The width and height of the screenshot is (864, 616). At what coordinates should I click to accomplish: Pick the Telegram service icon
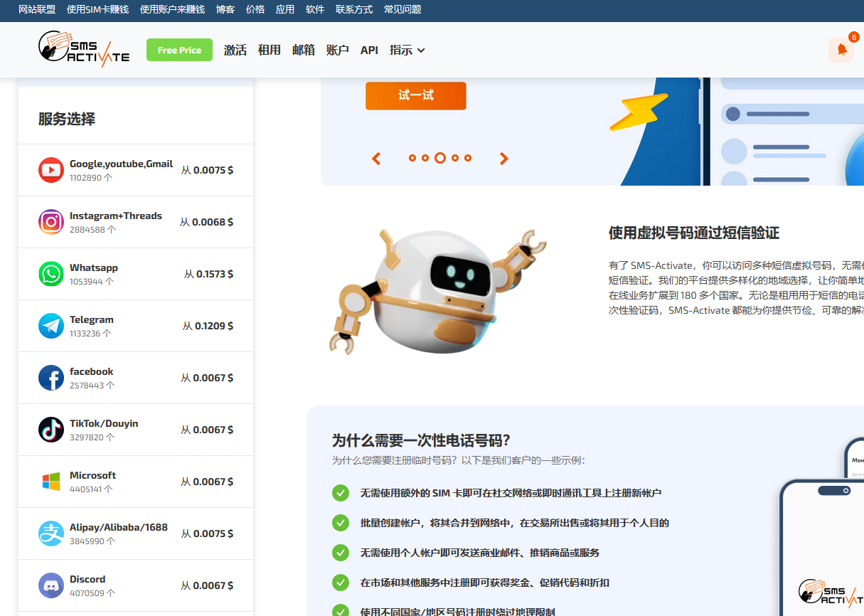coord(51,326)
